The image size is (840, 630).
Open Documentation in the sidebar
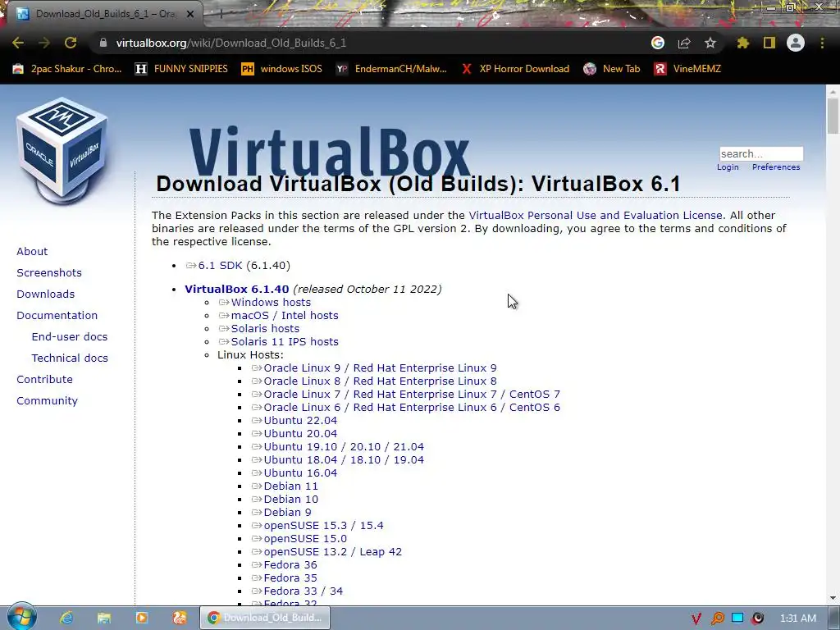pyautogui.click(x=57, y=316)
